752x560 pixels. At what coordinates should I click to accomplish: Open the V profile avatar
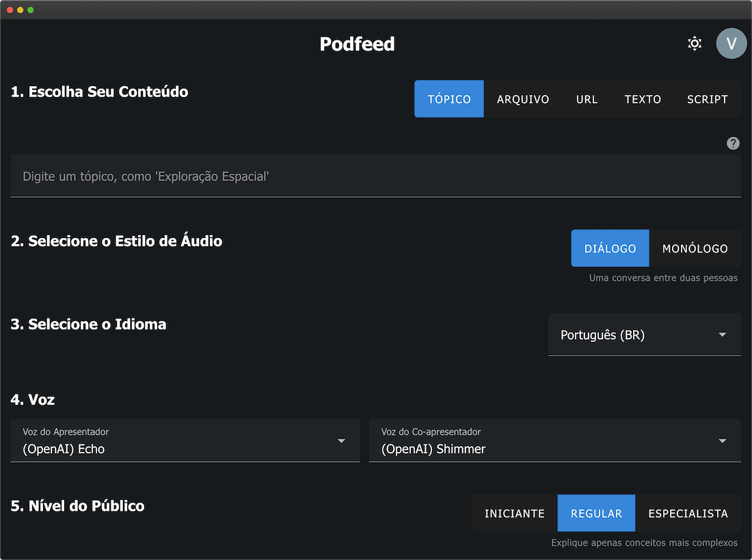point(731,43)
